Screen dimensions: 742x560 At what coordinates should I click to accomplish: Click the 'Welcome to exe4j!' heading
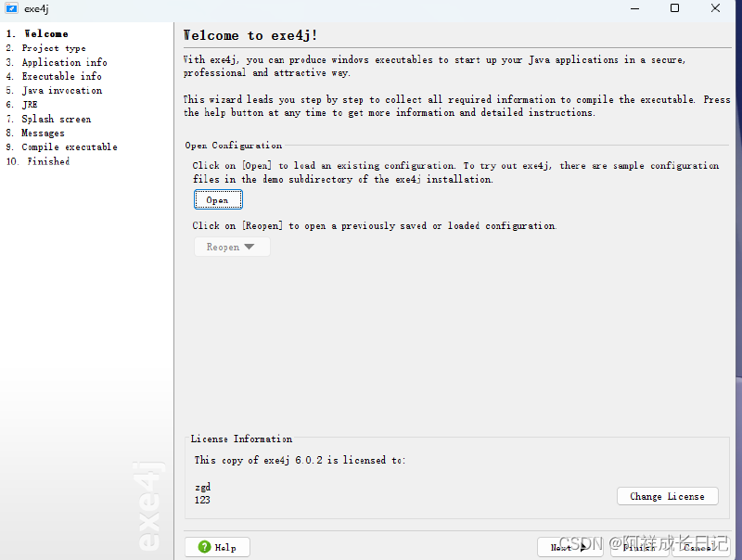point(250,35)
